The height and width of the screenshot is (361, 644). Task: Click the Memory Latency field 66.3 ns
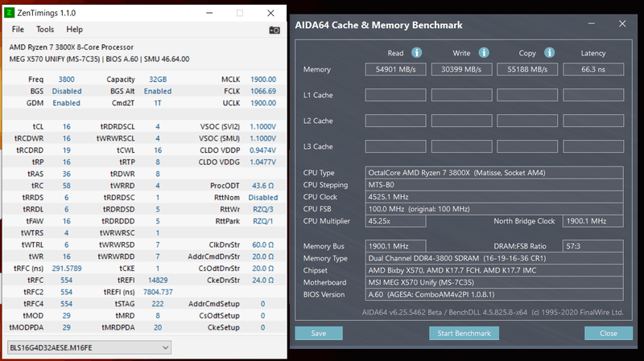593,69
